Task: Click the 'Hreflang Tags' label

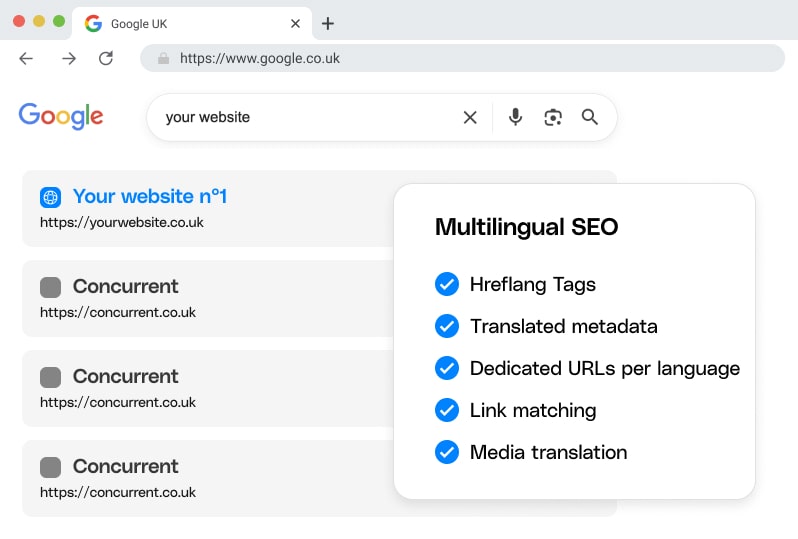Action: (532, 285)
